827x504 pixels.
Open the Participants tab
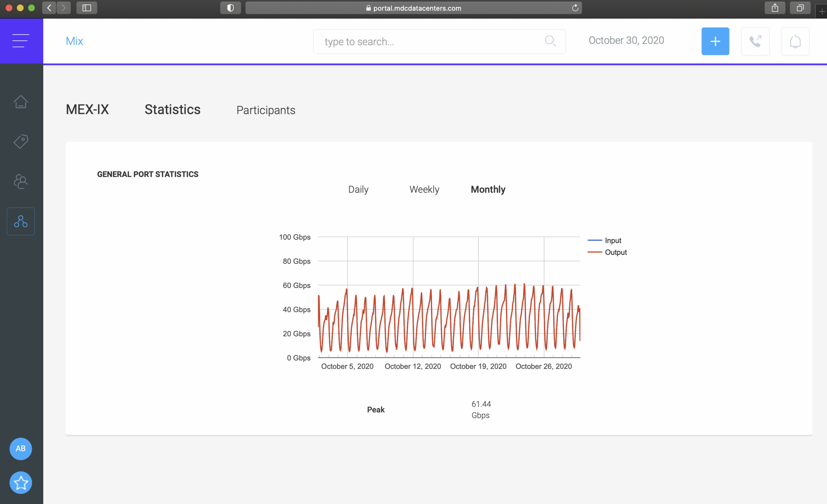pyautogui.click(x=266, y=110)
